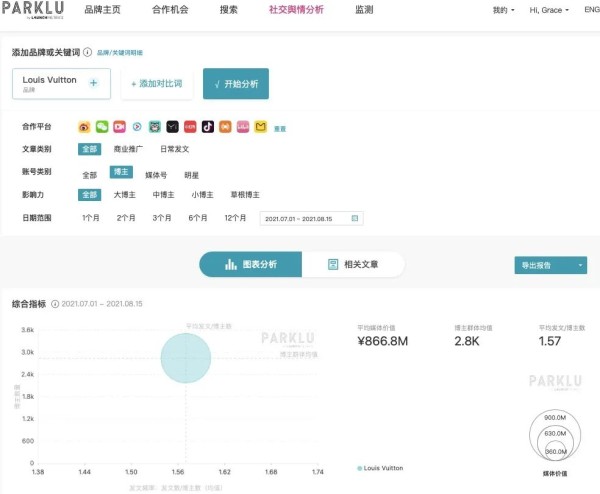Toggle the blue circular play platform icon
Screen dimensions: 600x494
click(137, 127)
